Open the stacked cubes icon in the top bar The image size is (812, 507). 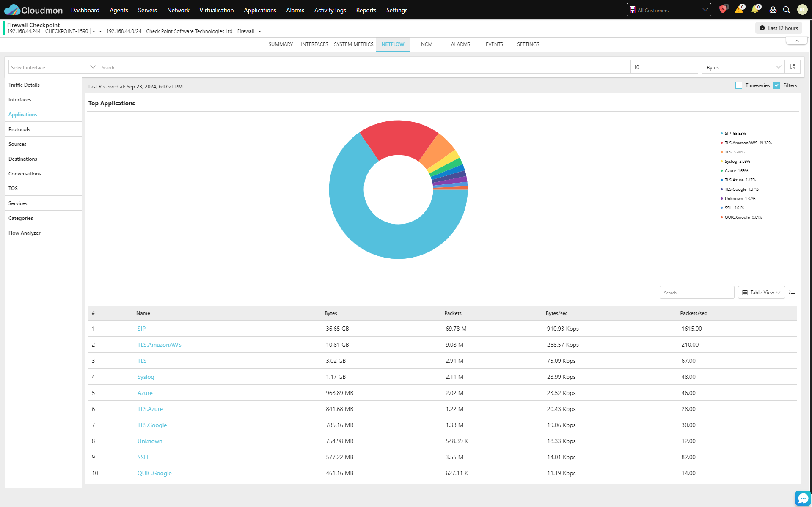773,10
